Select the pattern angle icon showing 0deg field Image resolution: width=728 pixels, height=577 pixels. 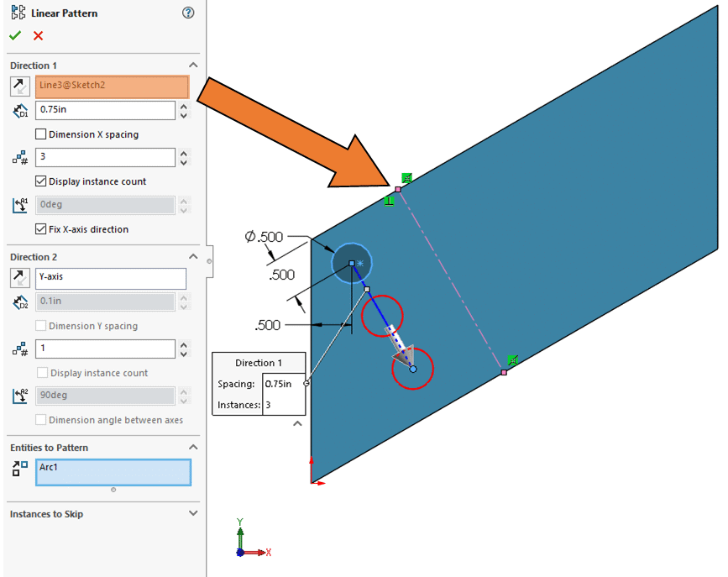tap(19, 204)
